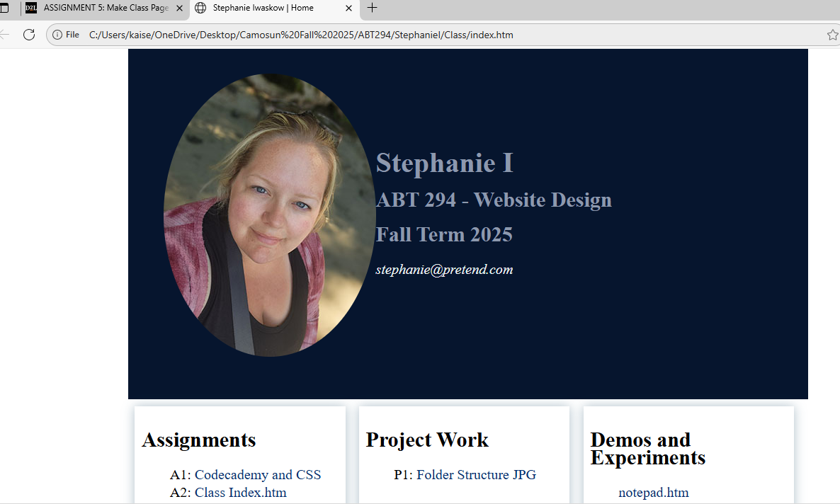This screenshot has height=504, width=840.
Task: Go back using the back arrow
Action: [4, 35]
